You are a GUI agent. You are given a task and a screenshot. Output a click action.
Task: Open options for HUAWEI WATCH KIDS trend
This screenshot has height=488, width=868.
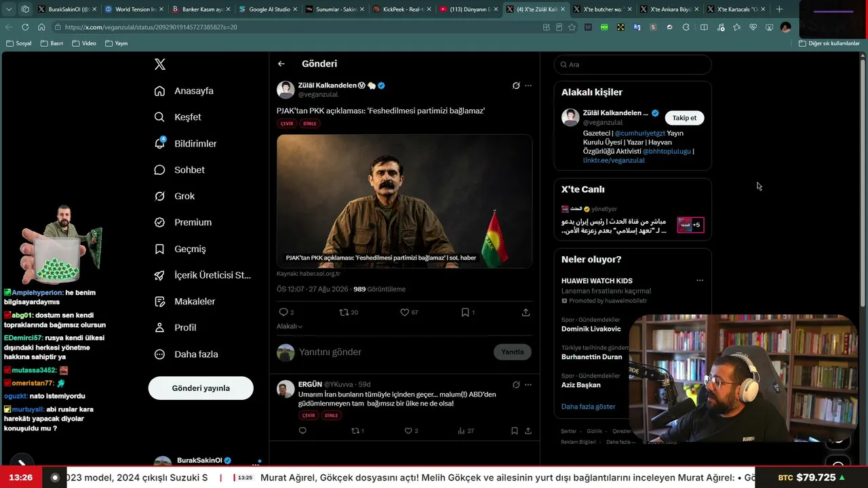tap(700, 281)
